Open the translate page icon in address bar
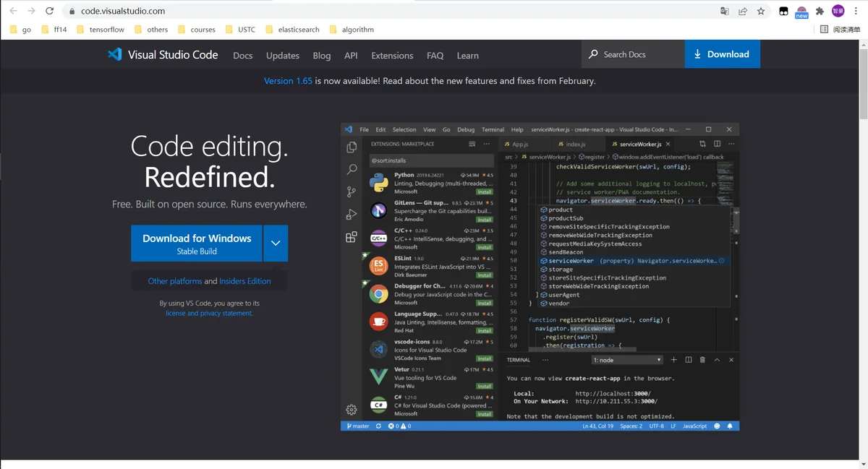 725,12
